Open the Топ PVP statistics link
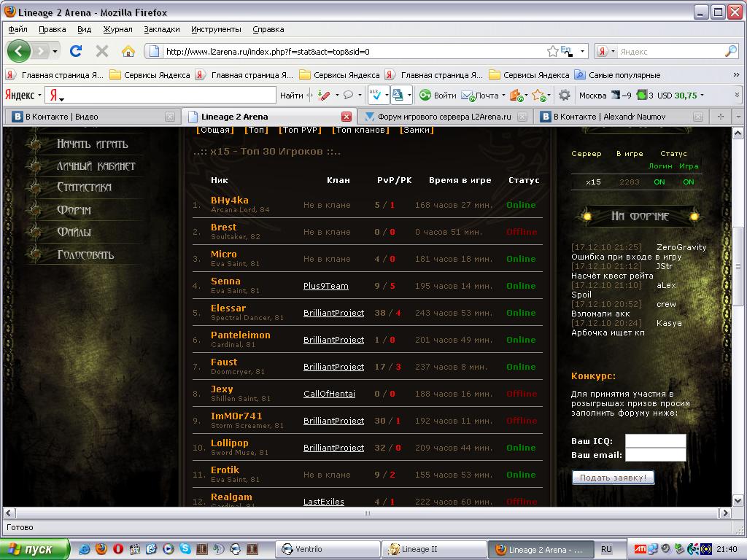This screenshot has height=560, width=747. 300,130
